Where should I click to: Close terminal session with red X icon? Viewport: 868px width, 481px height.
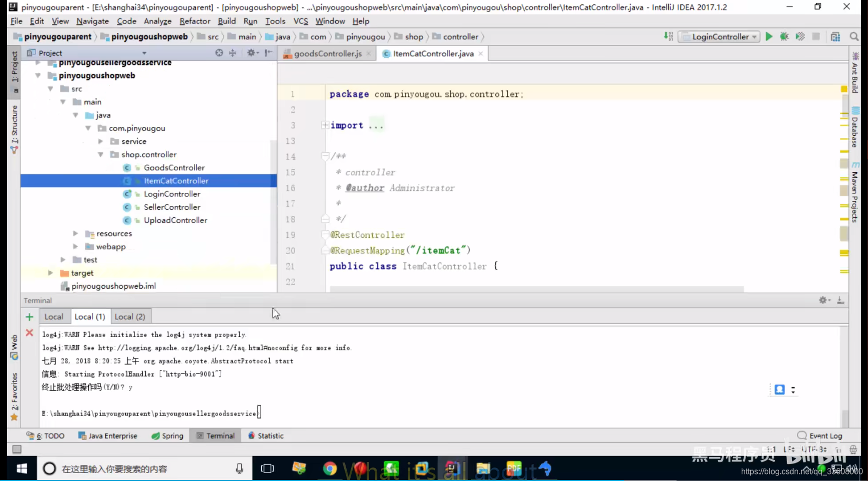click(29, 333)
